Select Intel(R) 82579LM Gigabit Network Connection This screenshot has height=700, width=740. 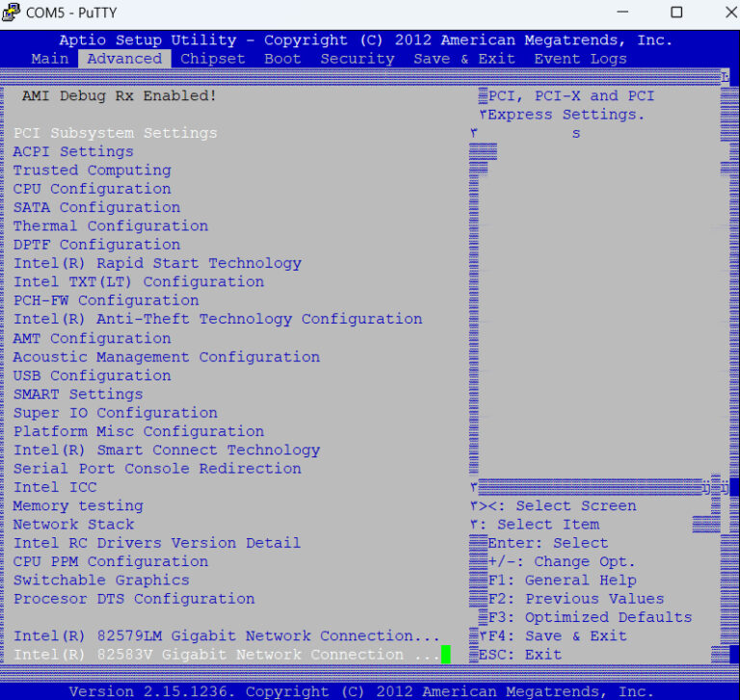tap(226, 635)
